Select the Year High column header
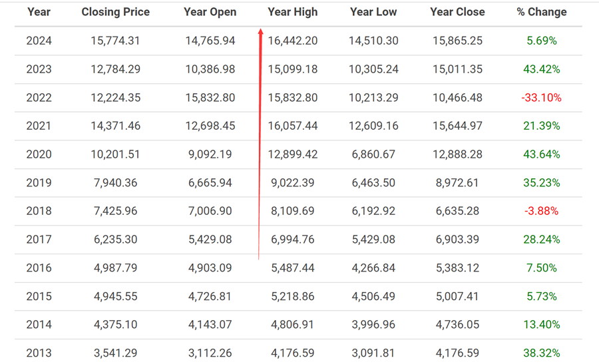Screen dimensions: 599x364 click(292, 12)
